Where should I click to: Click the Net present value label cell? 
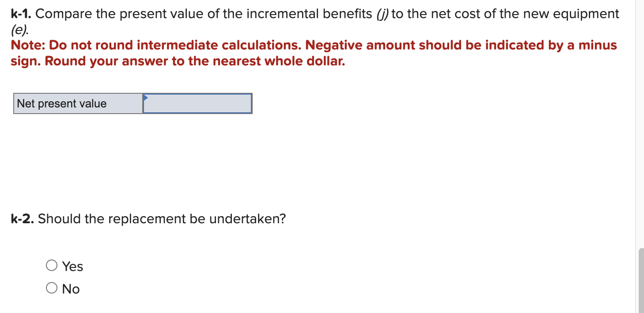(x=78, y=103)
